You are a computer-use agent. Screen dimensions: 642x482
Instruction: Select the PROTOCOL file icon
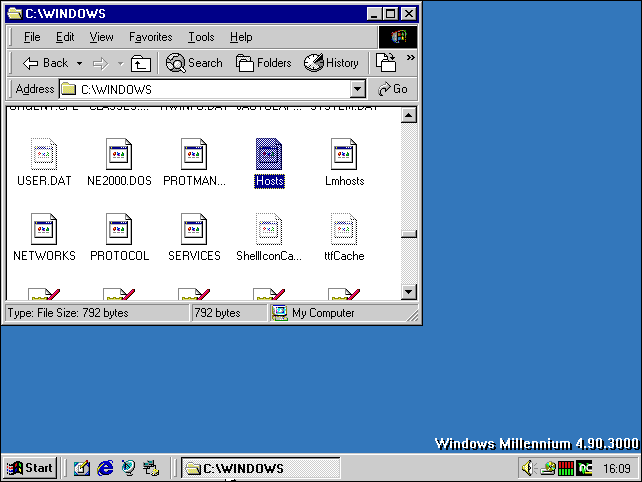coord(119,229)
